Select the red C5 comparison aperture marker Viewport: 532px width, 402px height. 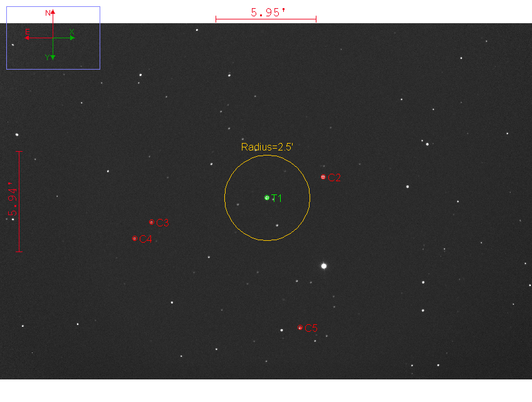(300, 327)
